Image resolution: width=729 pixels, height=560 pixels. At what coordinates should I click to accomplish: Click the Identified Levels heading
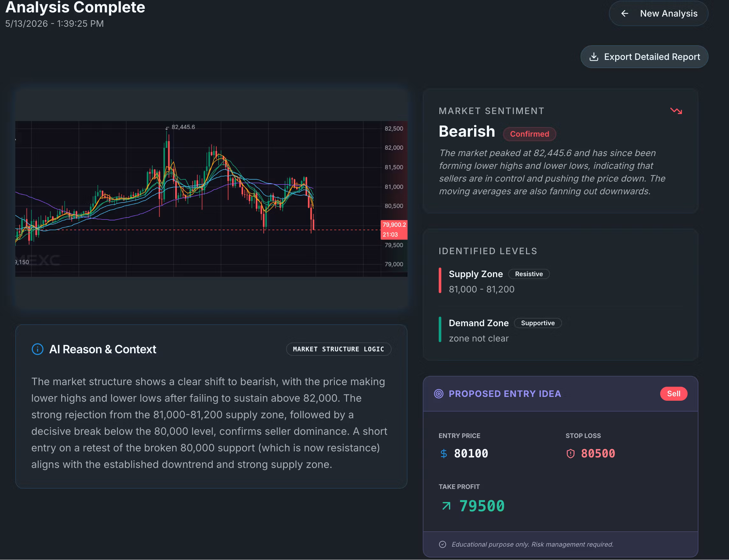tap(488, 251)
